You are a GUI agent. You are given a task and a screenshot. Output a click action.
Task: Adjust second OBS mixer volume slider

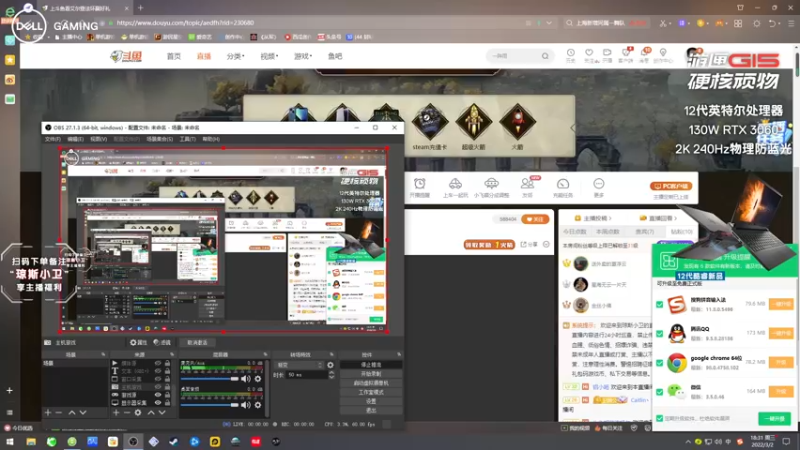click(x=209, y=405)
